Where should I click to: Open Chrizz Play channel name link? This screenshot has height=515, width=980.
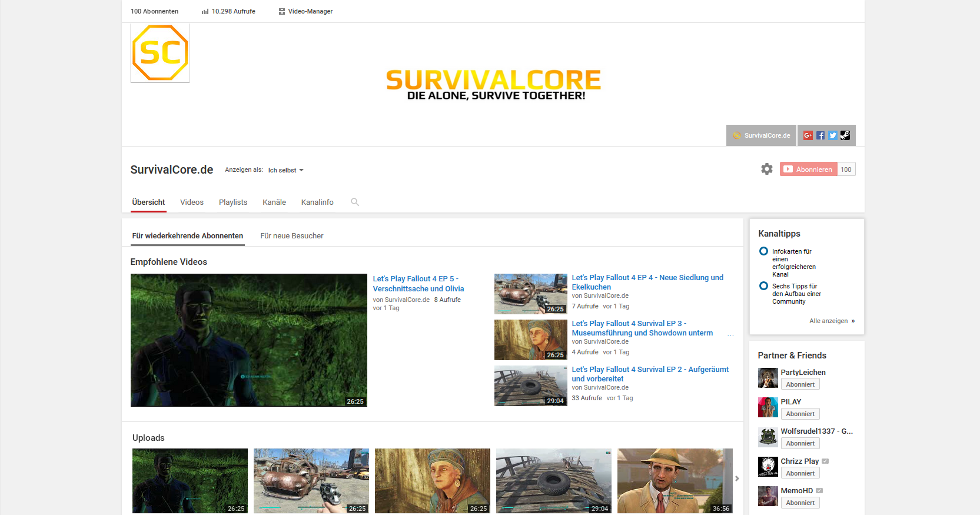point(800,461)
